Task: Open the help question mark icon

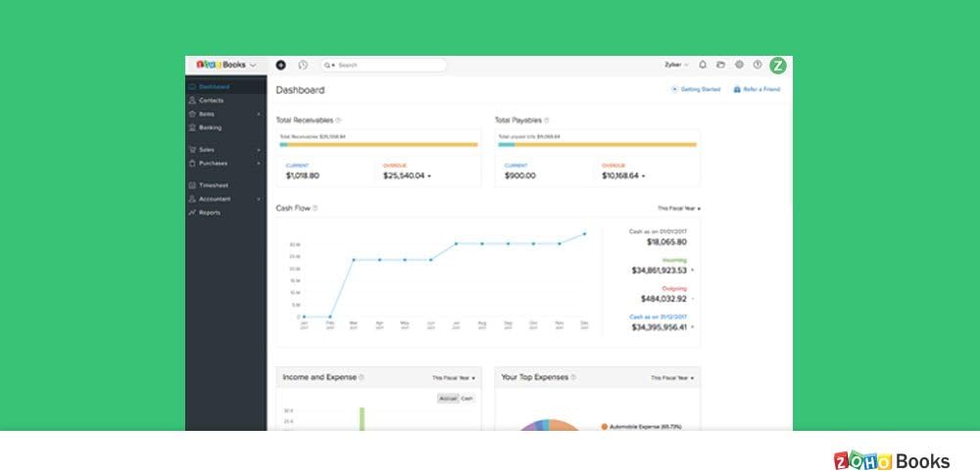Action: (x=758, y=65)
